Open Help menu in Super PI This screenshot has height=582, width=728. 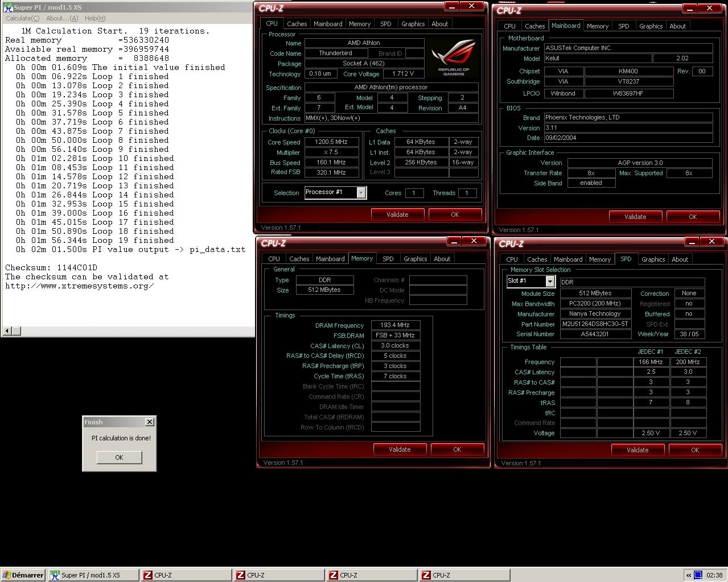click(x=94, y=18)
